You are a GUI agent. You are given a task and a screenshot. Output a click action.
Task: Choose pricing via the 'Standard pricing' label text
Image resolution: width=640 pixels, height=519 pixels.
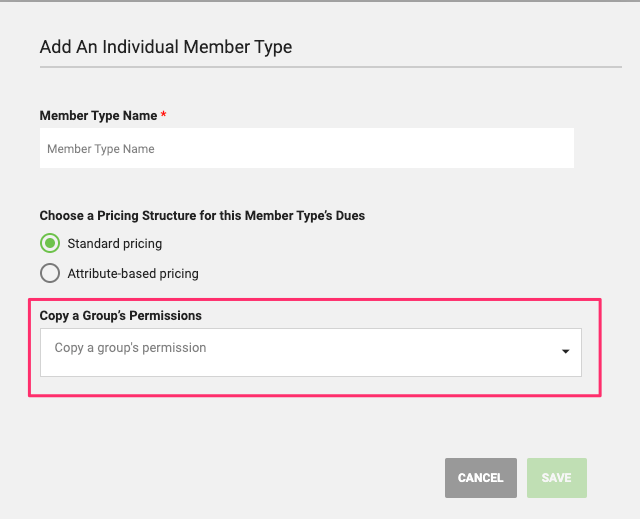point(115,244)
